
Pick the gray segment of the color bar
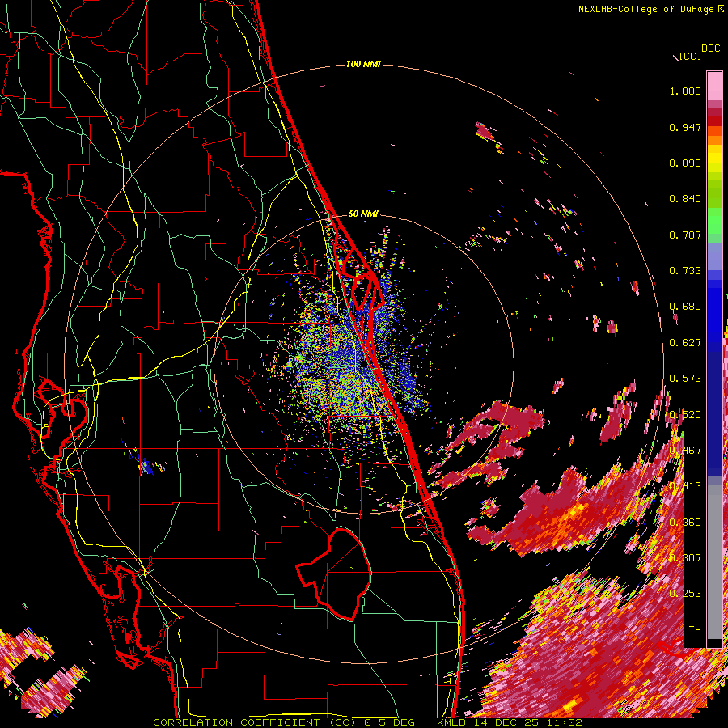[714, 562]
